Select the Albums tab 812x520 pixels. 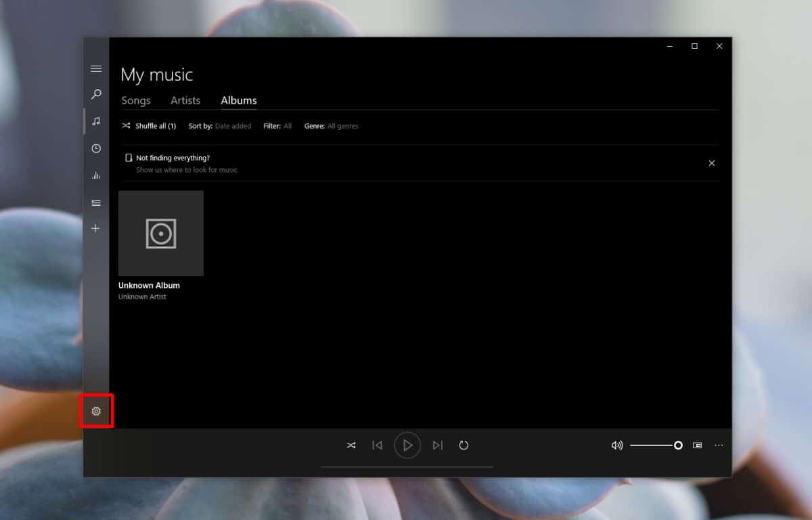239,100
